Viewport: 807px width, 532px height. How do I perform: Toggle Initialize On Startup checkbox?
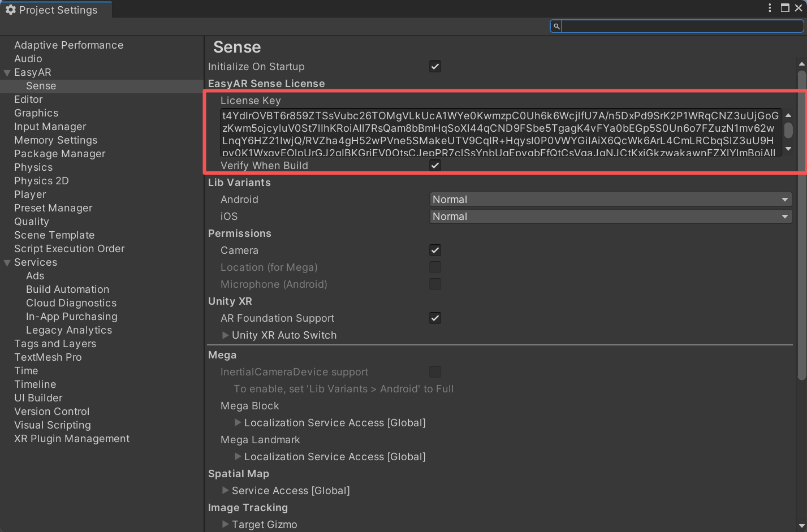pyautogui.click(x=435, y=67)
